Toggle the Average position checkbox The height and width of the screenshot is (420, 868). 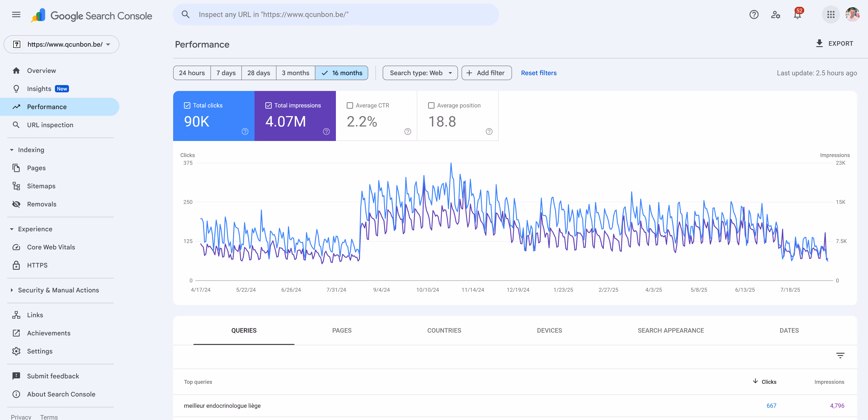431,105
